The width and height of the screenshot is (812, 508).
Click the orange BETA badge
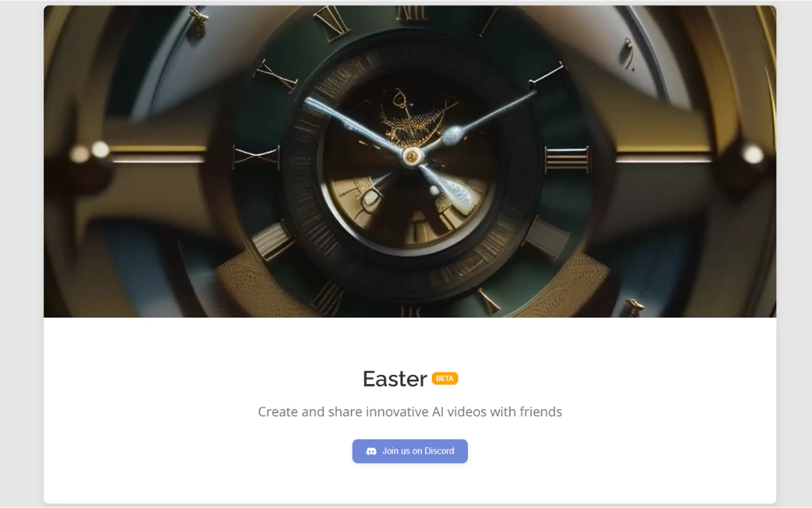tap(444, 378)
